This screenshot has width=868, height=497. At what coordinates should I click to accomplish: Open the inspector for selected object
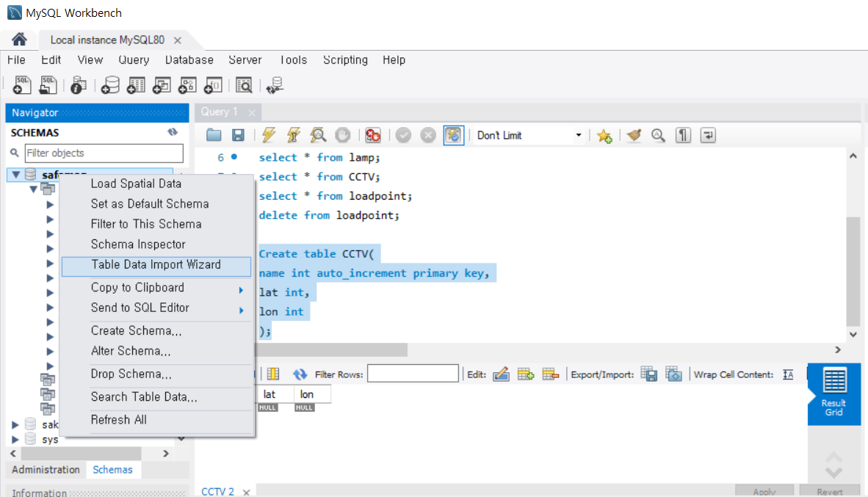coord(79,85)
